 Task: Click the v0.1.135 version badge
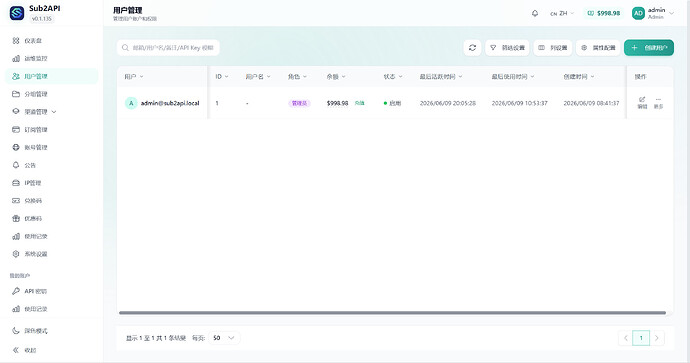(x=42, y=18)
